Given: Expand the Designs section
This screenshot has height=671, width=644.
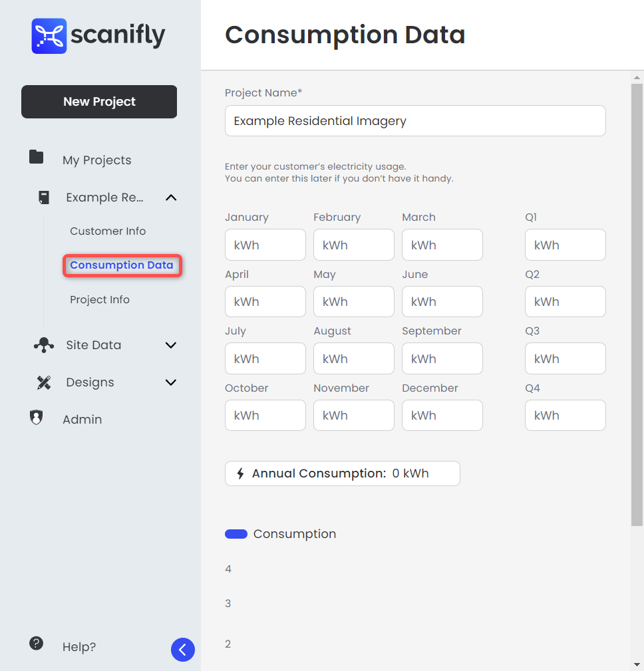Looking at the screenshot, I should (x=171, y=382).
